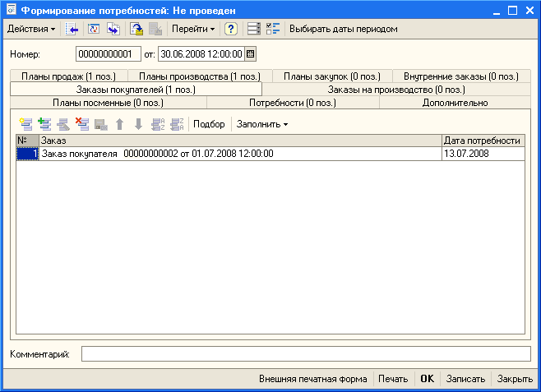The width and height of the screenshot is (541, 392).
Task: Click the Записать button
Action: point(465,380)
